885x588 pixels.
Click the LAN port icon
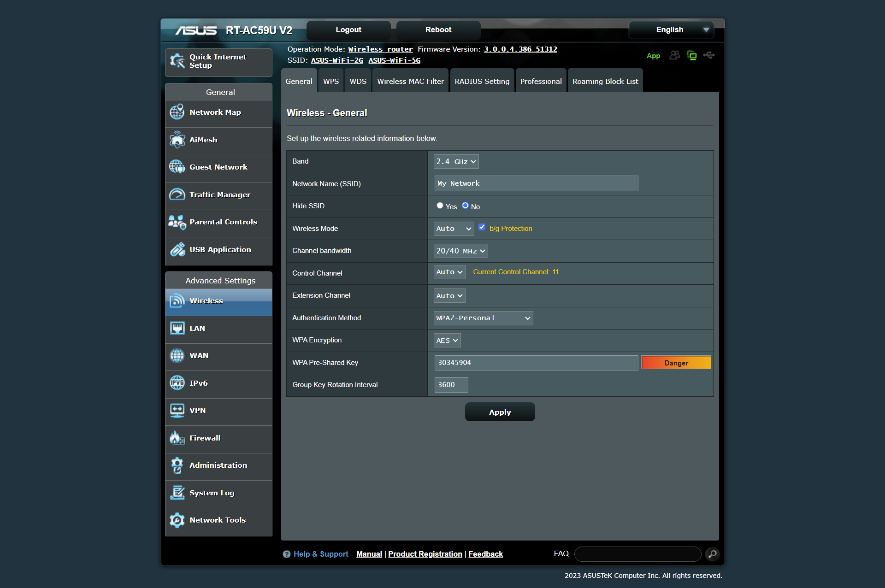coord(177,328)
